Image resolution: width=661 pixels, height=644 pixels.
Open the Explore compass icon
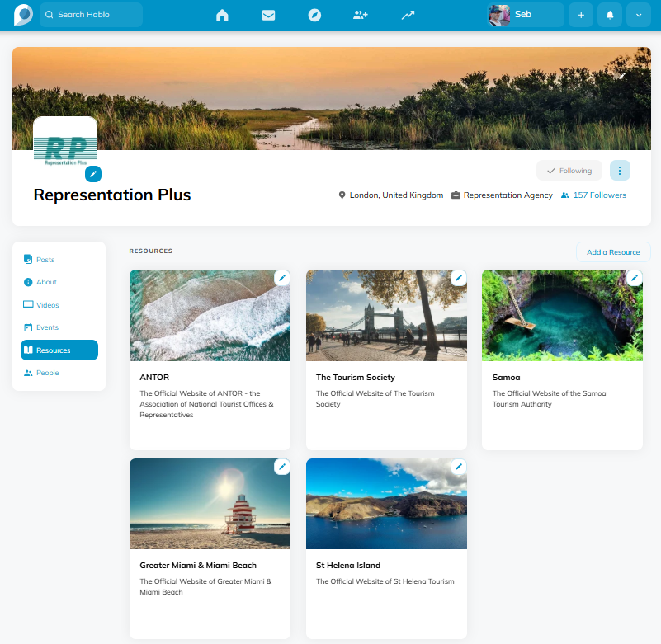pos(314,15)
